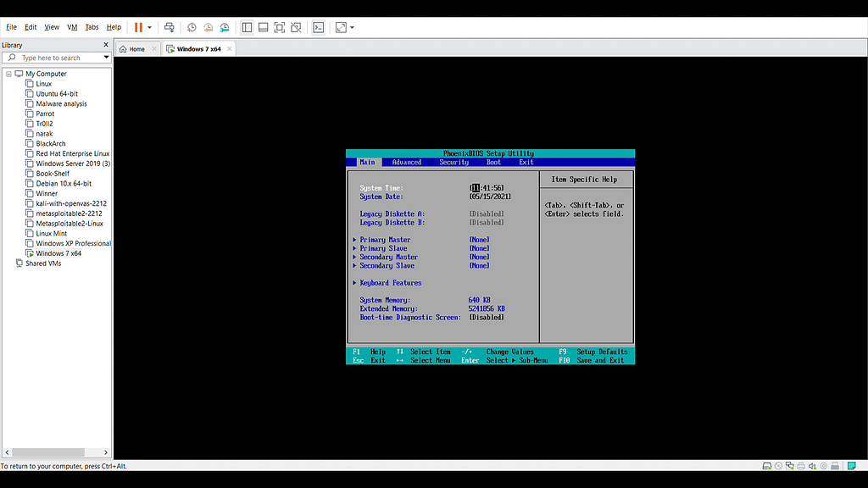
Task: Expand the Primary Master submenu arrow
Action: [x=354, y=240]
